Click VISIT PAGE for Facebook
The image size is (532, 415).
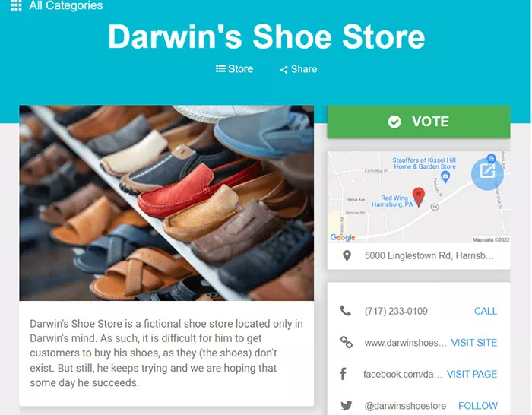tap(472, 374)
